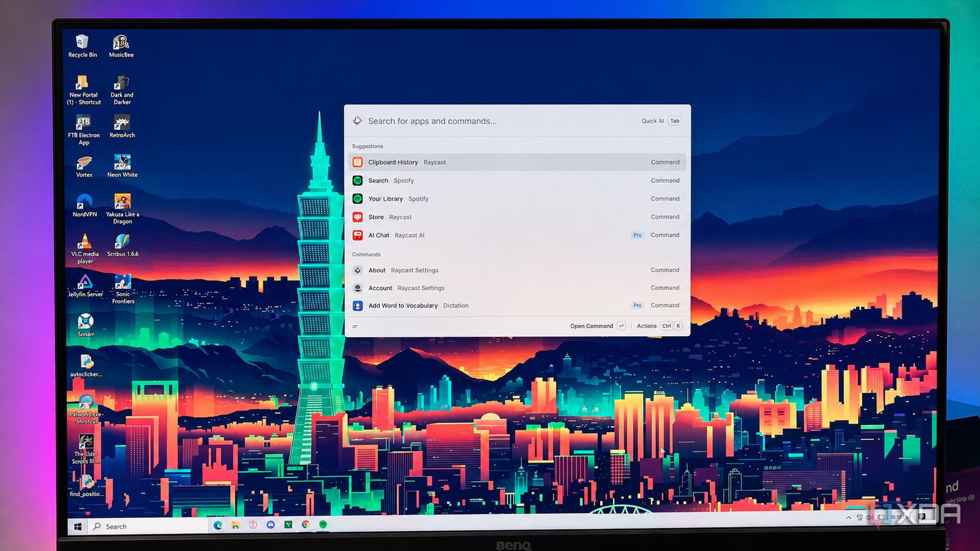Click the Raycast logo in the search bar
Image resolution: width=980 pixels, height=551 pixels.
357,121
